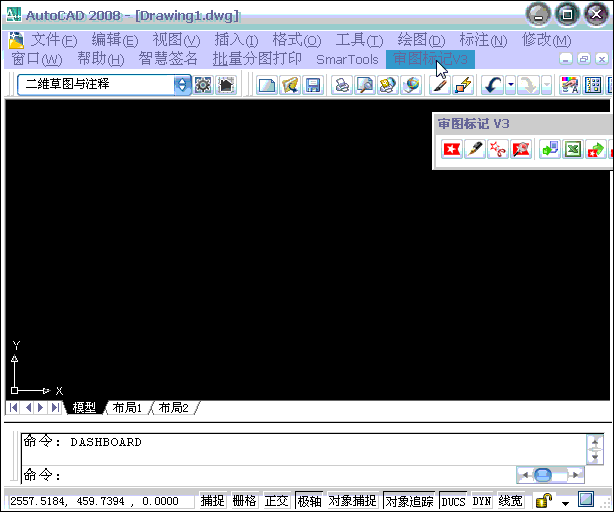Click the toolbar lock padlock icon in status bar
This screenshot has height=512, width=614.
coord(544,500)
